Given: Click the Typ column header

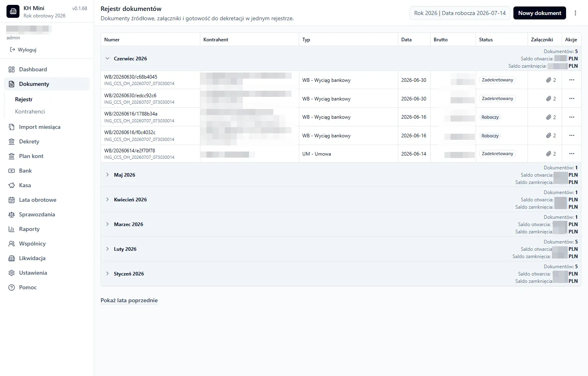Looking at the screenshot, I should click(x=306, y=40).
